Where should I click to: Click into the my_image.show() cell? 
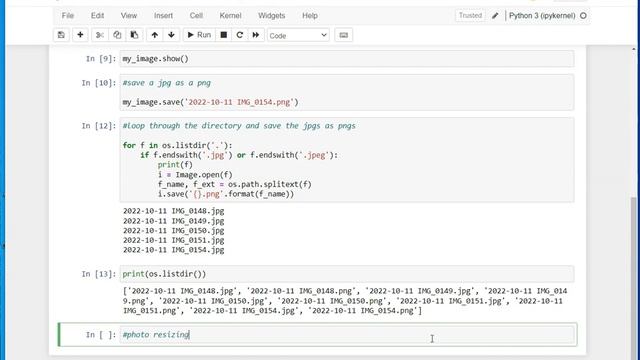pyautogui.click(x=347, y=59)
